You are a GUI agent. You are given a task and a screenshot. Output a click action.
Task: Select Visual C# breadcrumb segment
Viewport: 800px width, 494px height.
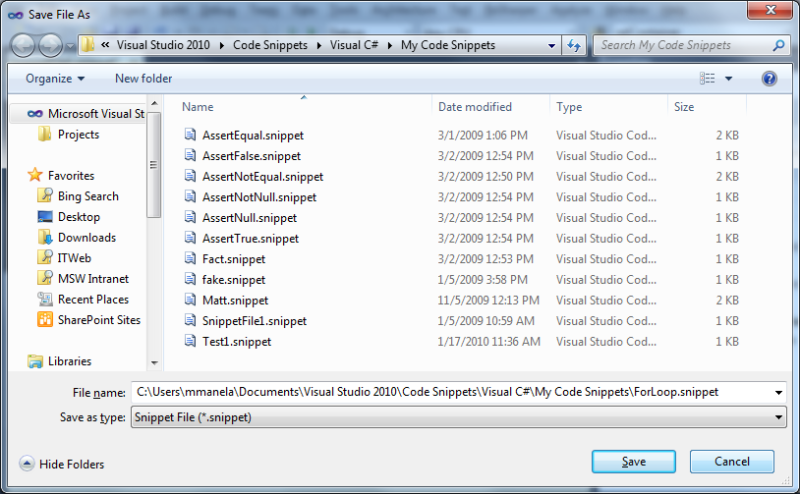(354, 45)
